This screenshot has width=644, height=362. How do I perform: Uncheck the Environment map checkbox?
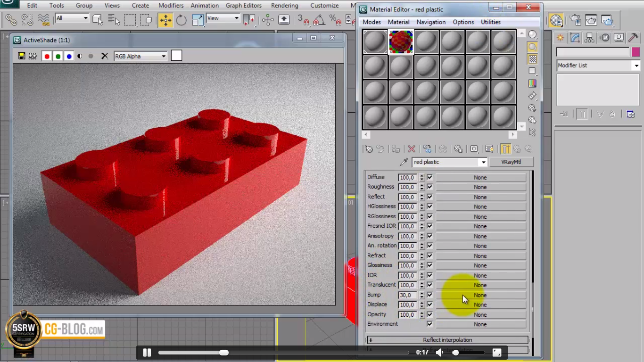coord(429,324)
